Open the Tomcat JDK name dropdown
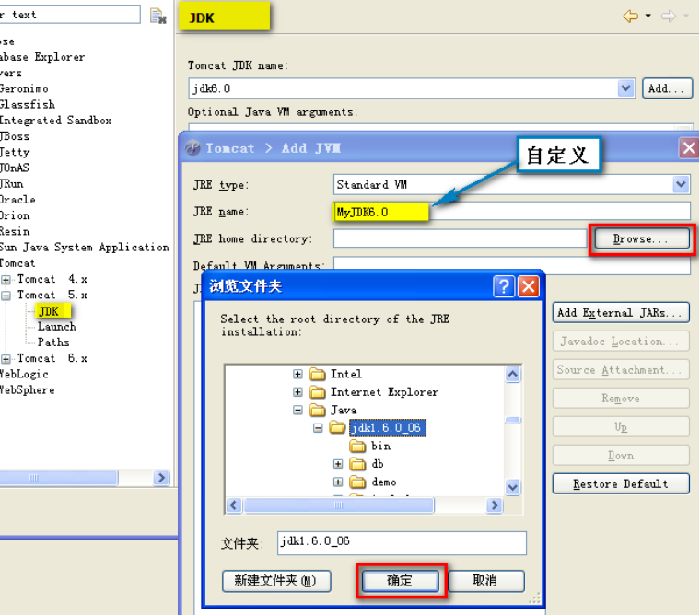This screenshot has height=615, width=700. click(x=626, y=87)
